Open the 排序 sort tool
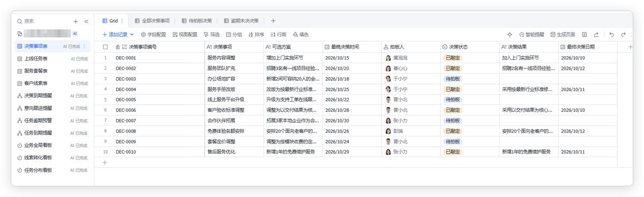Screen dimensions: 644x197 pyautogui.click(x=256, y=34)
